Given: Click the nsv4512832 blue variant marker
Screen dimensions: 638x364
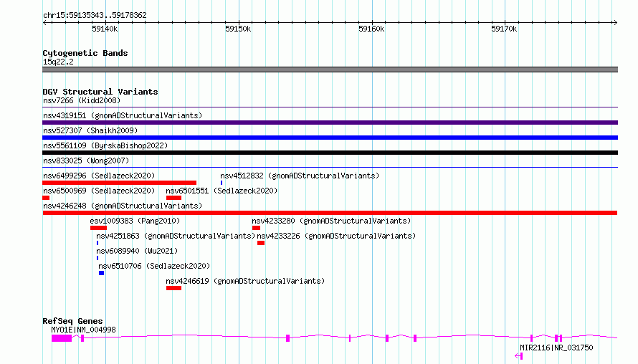Looking at the screenshot, I should click(222, 183).
